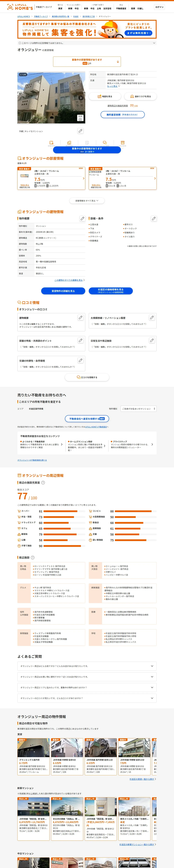The height and width of the screenshot is (868, 174).
Task: Select 投資 in the navigation
Action: [x=133, y=8]
